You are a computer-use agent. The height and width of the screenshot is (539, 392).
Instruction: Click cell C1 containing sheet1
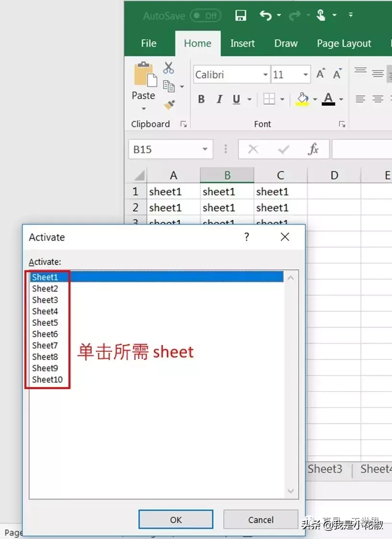pyautogui.click(x=281, y=192)
